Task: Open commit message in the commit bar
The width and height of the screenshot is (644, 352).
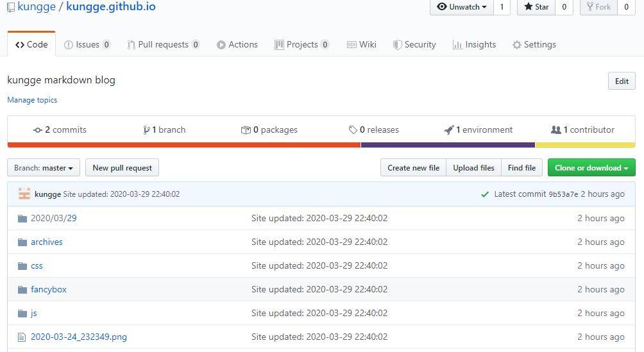Action: [121, 194]
